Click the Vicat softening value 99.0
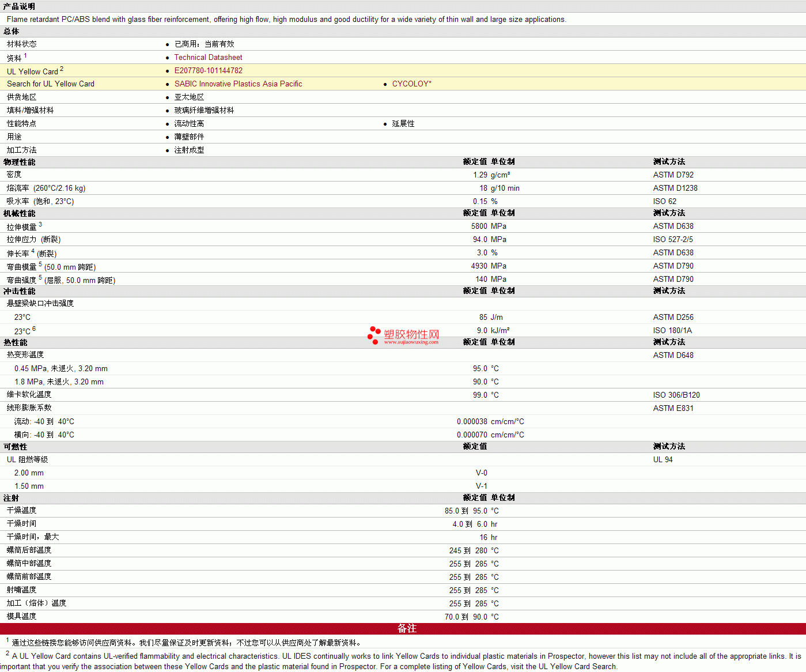This screenshot has width=806, height=672. tap(480, 395)
